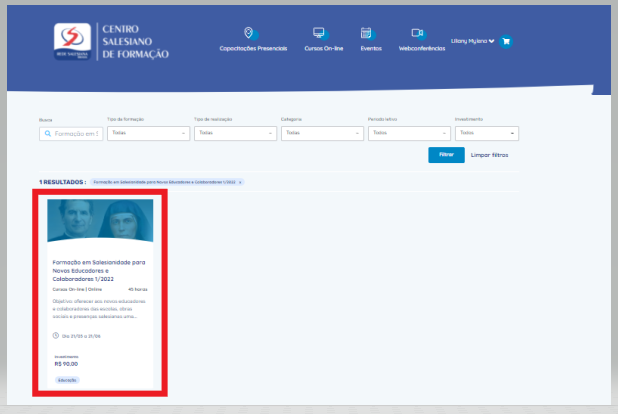The width and height of the screenshot is (618, 414).
Task: Open the Formação em Salesianidade course thumbnail
Action: [100, 221]
